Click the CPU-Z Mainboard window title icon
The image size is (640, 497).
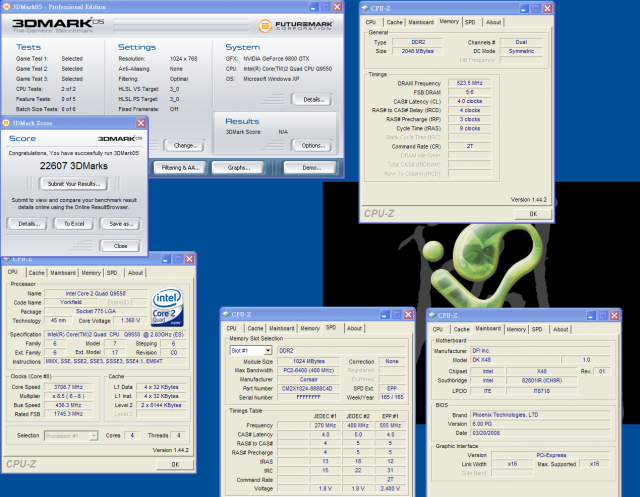(432, 315)
